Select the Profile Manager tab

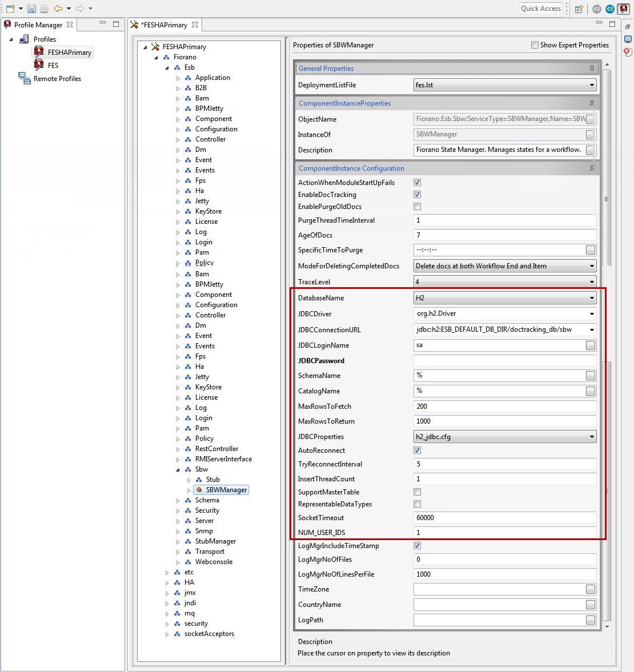click(38, 25)
